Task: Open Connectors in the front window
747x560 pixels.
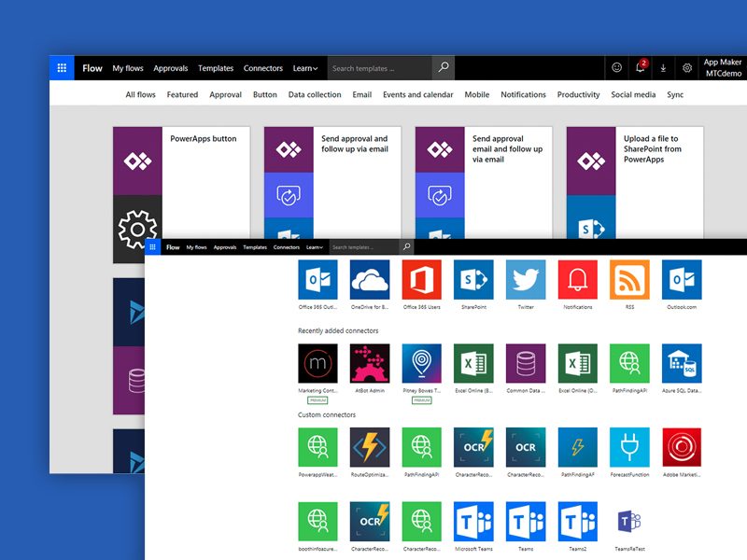Action: [287, 247]
